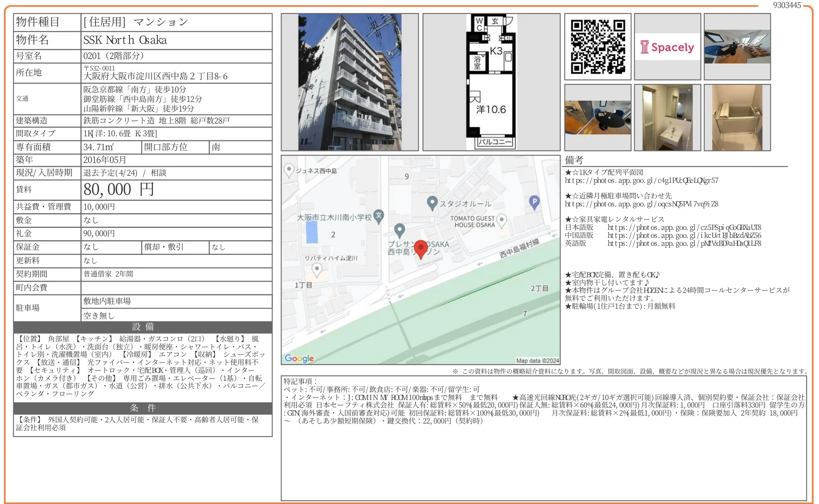The image size is (819, 504).
Task: Click the プレサンス OSAKA map pin
Action: pyautogui.click(x=400, y=229)
